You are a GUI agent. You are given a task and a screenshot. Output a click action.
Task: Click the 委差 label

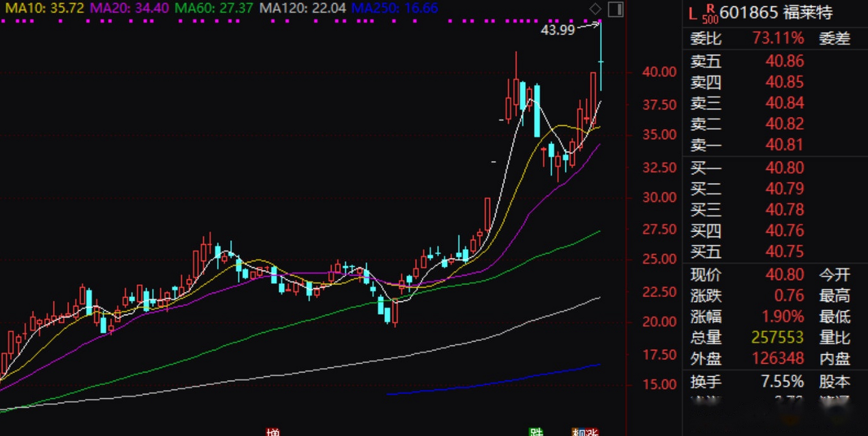point(834,38)
